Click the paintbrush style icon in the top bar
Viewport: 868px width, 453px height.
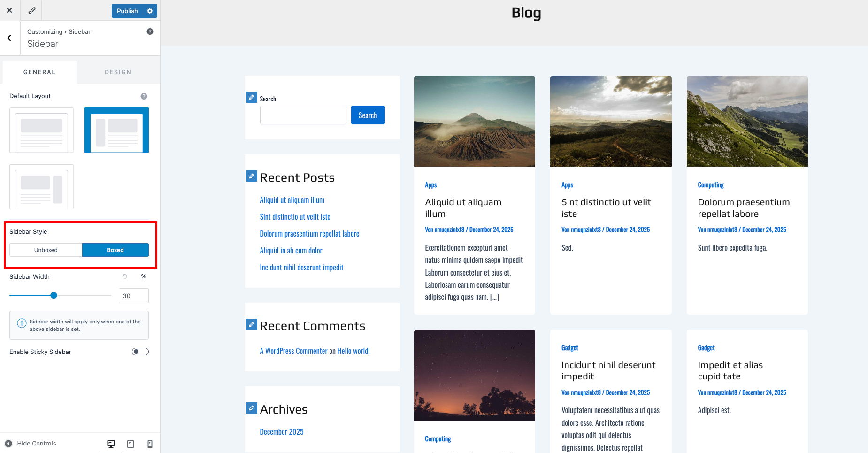(x=32, y=10)
